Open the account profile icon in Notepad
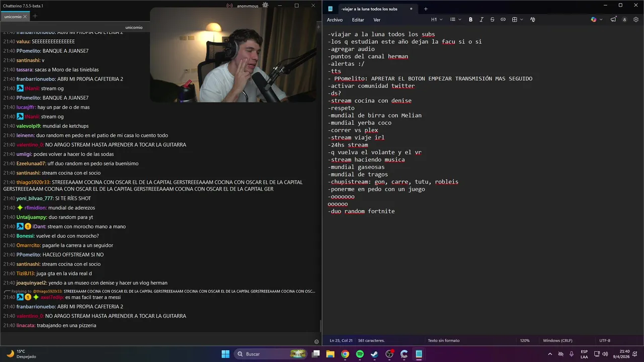Viewport: 644px width, 362px height. [624, 20]
